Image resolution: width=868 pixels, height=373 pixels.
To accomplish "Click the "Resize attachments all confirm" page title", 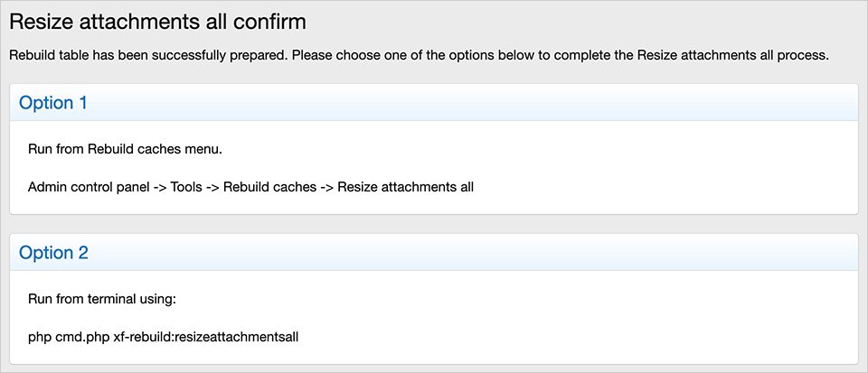I will pyautogui.click(x=157, y=20).
